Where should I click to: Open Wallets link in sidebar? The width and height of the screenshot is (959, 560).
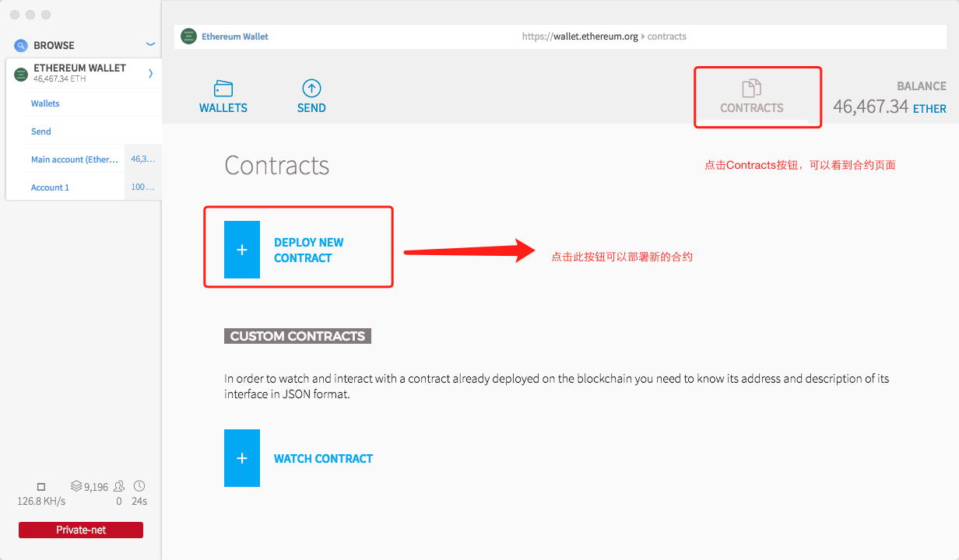pos(45,103)
